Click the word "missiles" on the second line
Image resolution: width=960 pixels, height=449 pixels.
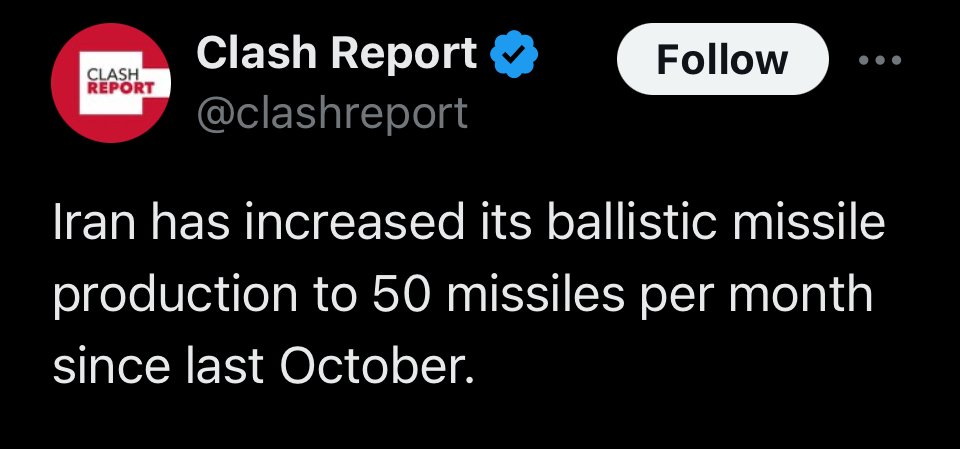coord(536,294)
